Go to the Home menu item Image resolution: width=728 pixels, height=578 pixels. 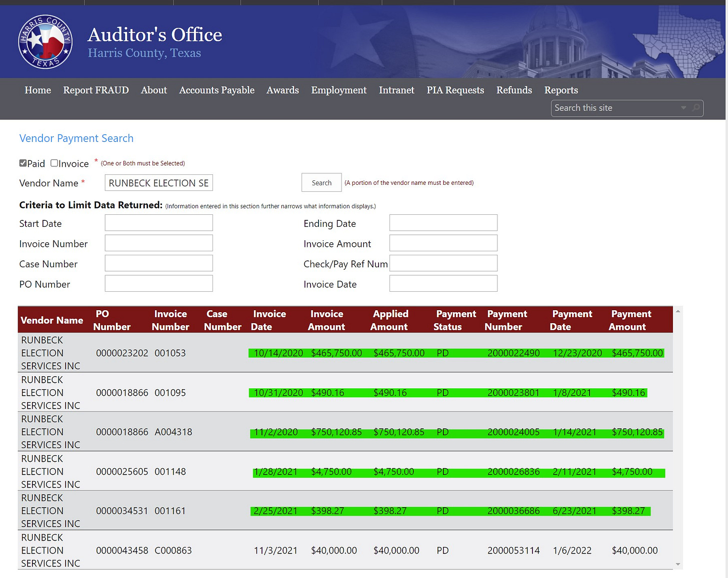click(x=38, y=90)
